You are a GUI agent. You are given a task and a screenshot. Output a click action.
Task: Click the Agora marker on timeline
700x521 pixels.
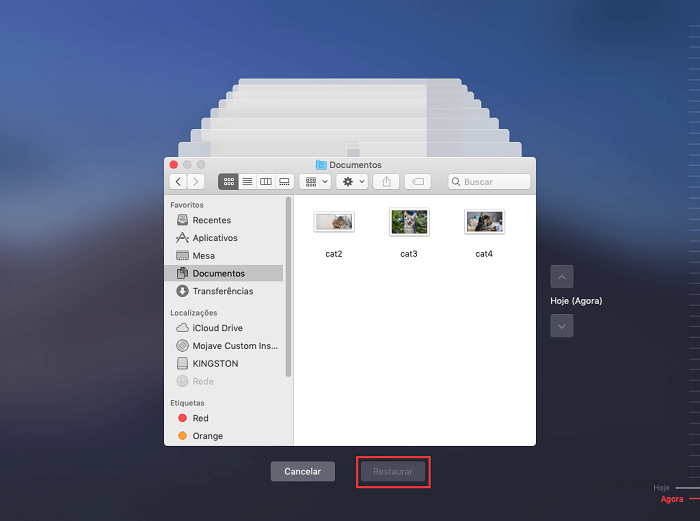click(672, 499)
